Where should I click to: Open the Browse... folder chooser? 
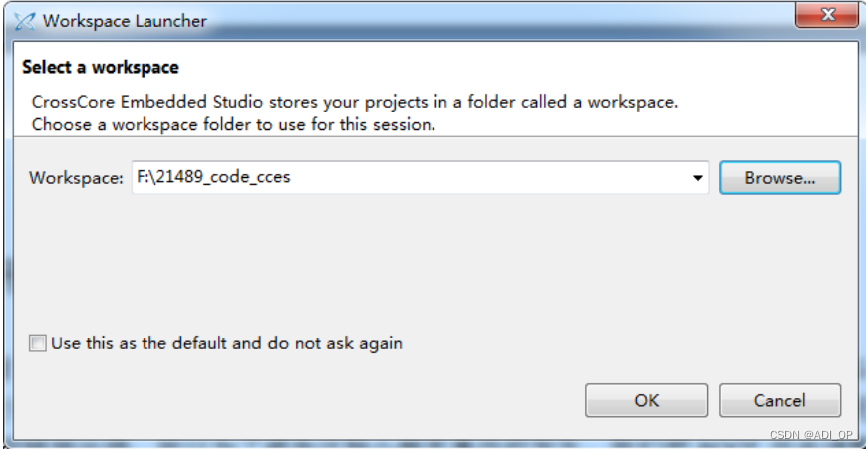point(779,178)
